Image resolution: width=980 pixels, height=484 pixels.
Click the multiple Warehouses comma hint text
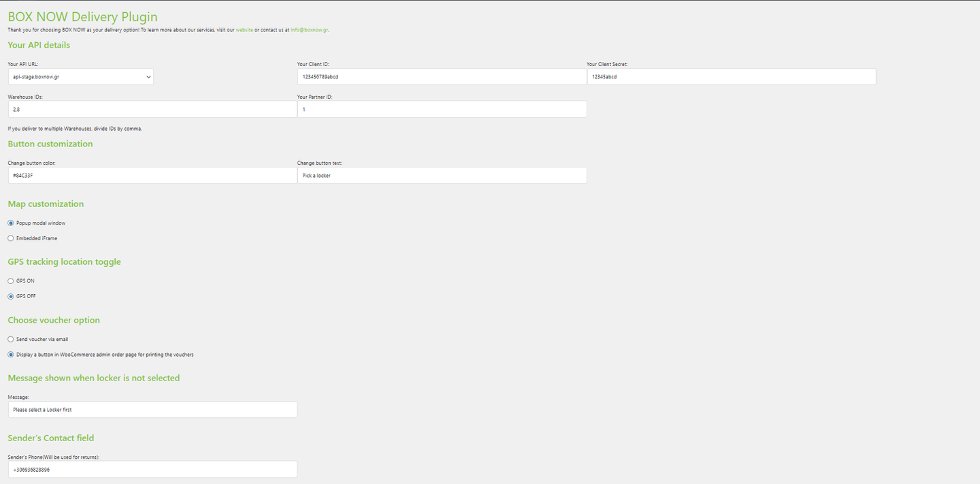[x=75, y=129]
